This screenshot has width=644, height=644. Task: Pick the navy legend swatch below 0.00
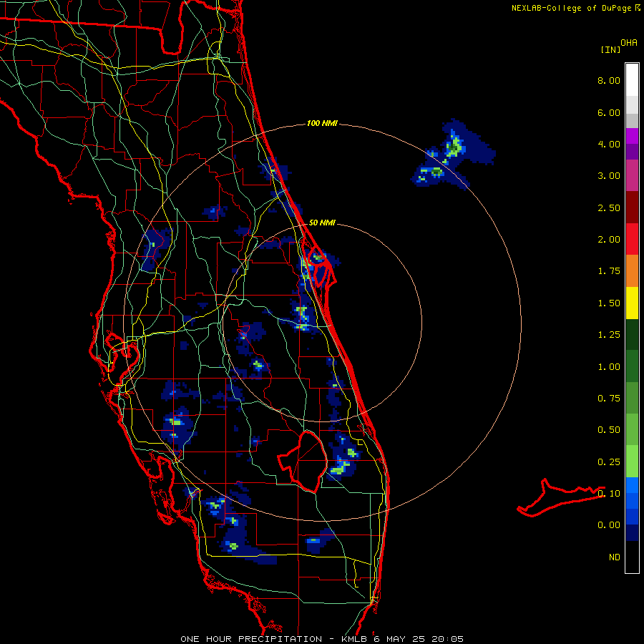click(x=632, y=532)
